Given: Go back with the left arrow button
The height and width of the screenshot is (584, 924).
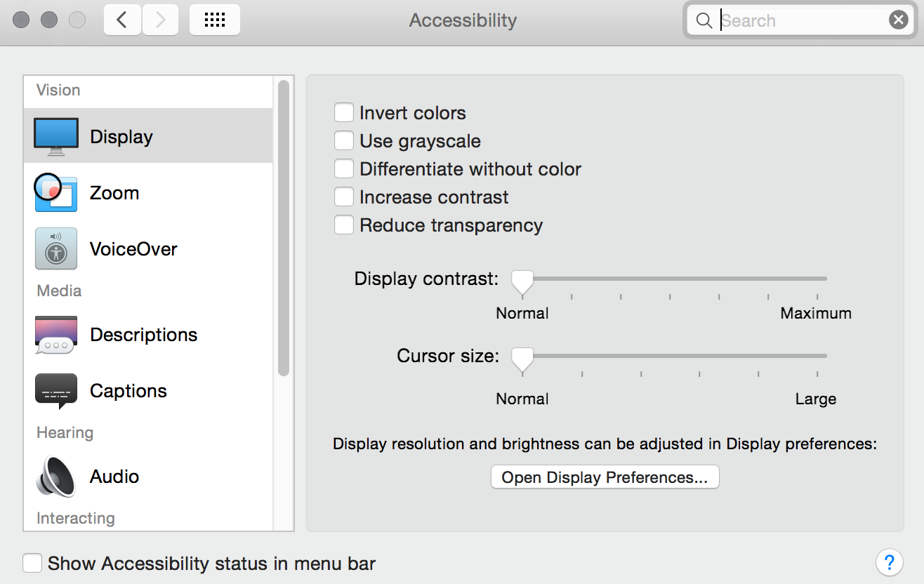Looking at the screenshot, I should click(122, 20).
